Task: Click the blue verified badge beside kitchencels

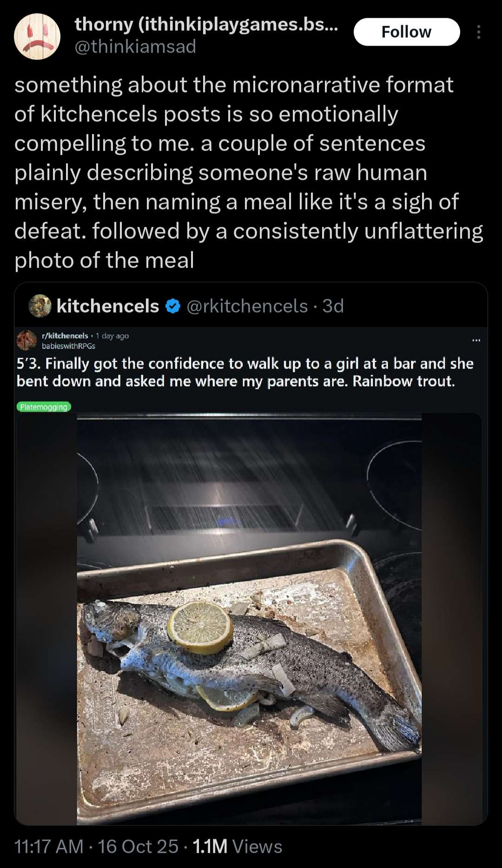Action: tap(173, 306)
